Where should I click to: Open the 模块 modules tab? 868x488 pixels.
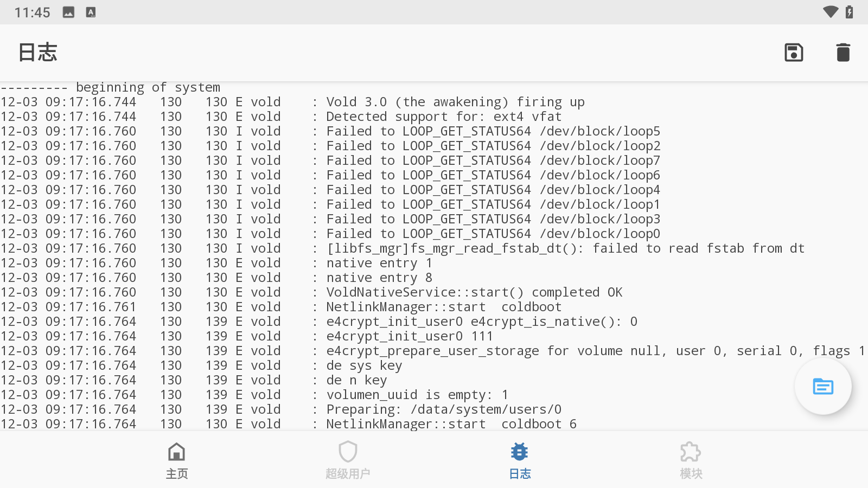tap(691, 460)
